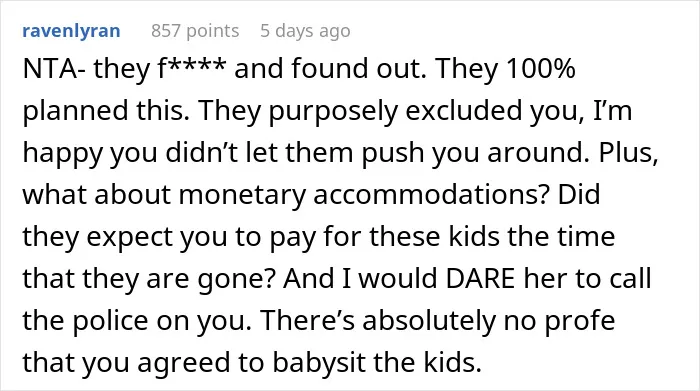This screenshot has width=700, height=391.
Task: Click the phrase planned this
Action: pyautogui.click(x=105, y=111)
